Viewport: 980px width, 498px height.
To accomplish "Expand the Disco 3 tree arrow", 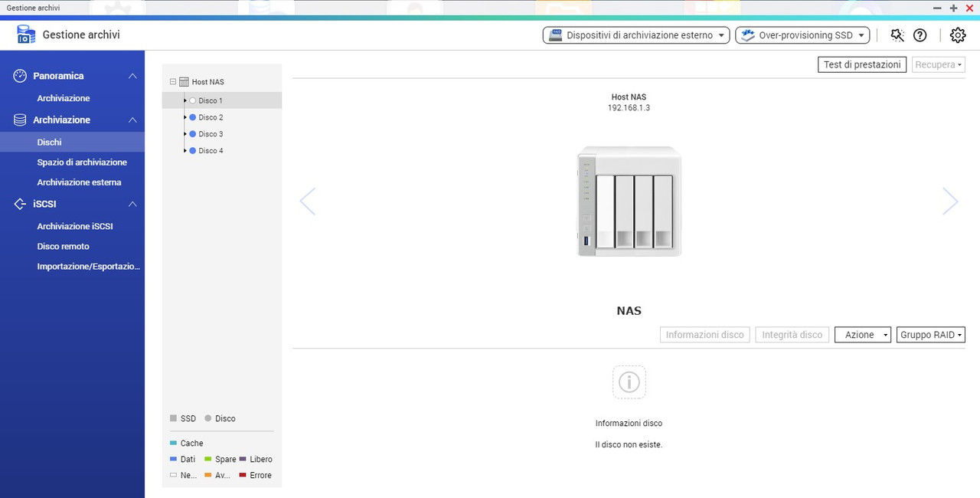I will pos(185,134).
